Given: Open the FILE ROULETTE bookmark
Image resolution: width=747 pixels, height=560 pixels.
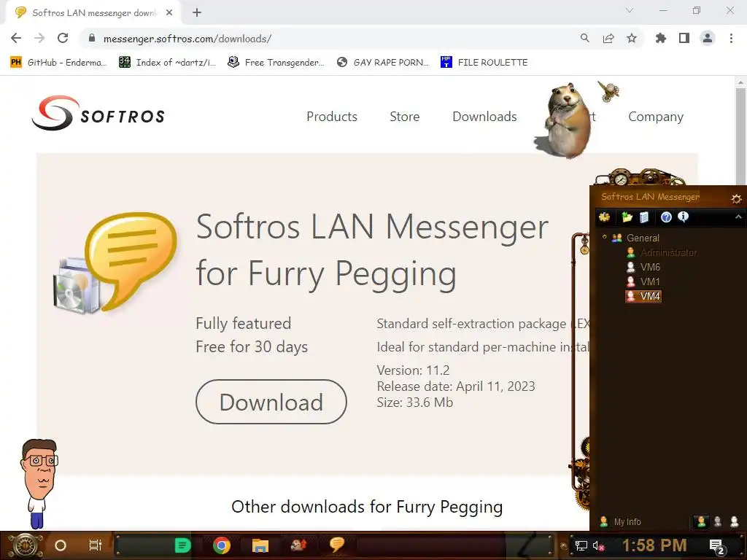Looking at the screenshot, I should 484,63.
